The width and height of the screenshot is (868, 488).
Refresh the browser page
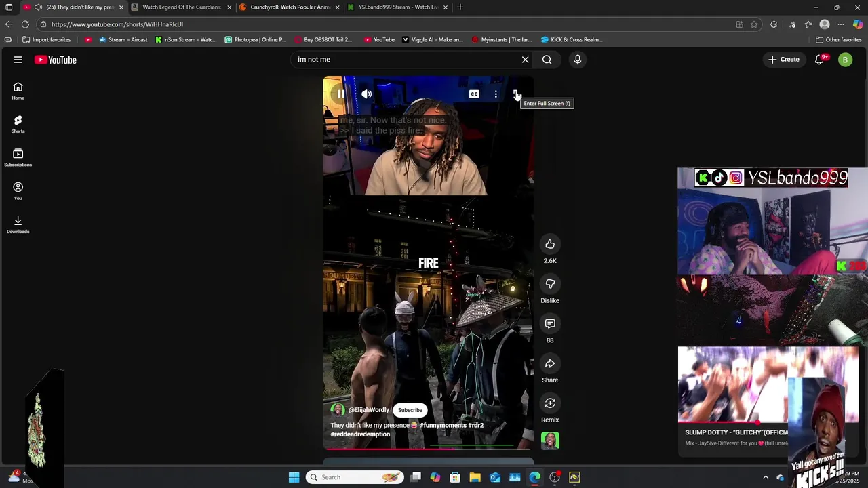[x=25, y=24]
